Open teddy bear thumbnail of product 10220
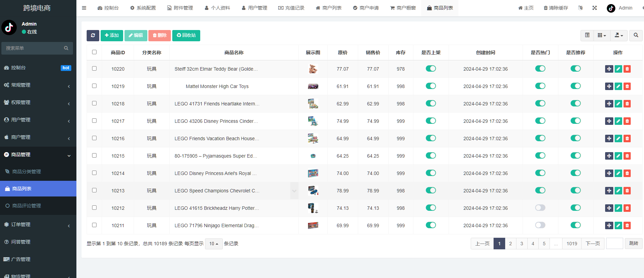The width and height of the screenshot is (644, 278). [x=313, y=69]
